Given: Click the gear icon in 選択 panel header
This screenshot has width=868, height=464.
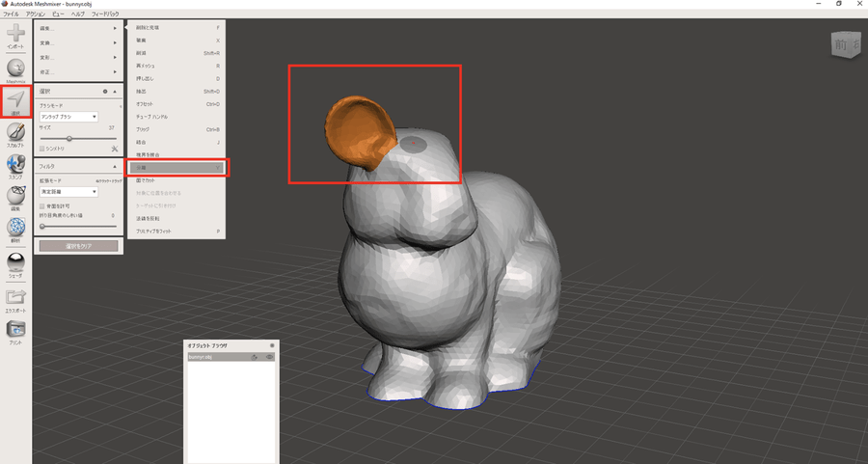Looking at the screenshot, I should (104, 92).
